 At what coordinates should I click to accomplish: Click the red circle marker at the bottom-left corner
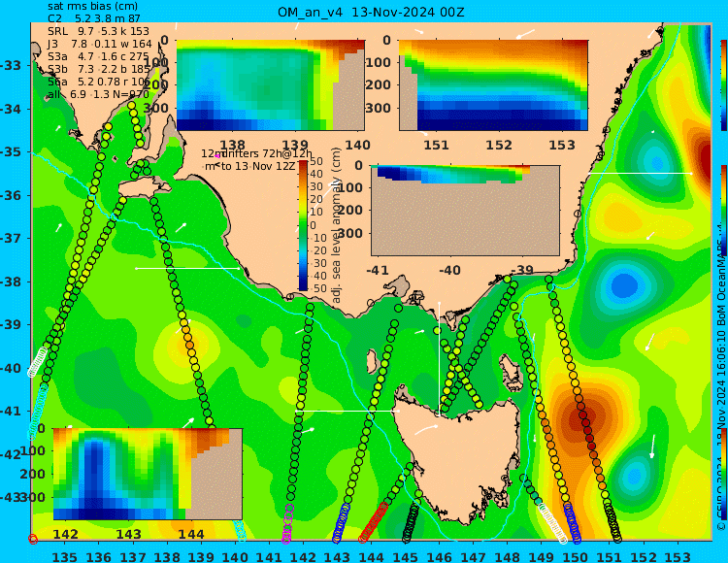(32, 539)
